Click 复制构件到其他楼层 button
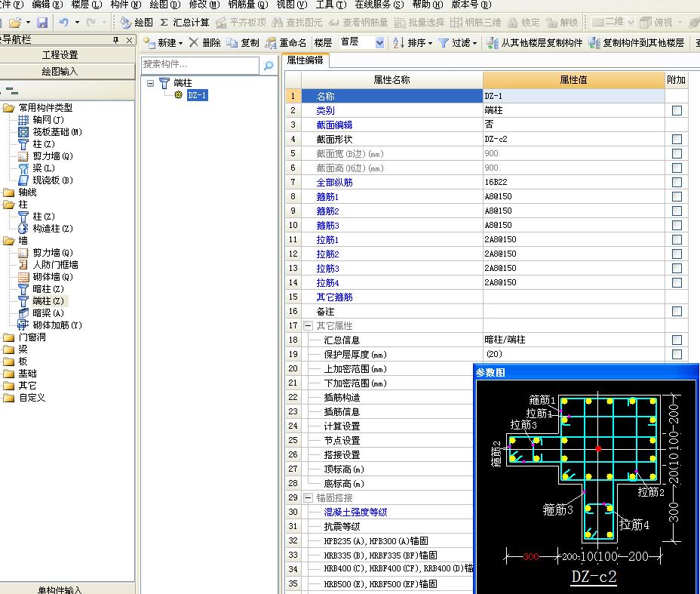 (x=636, y=43)
